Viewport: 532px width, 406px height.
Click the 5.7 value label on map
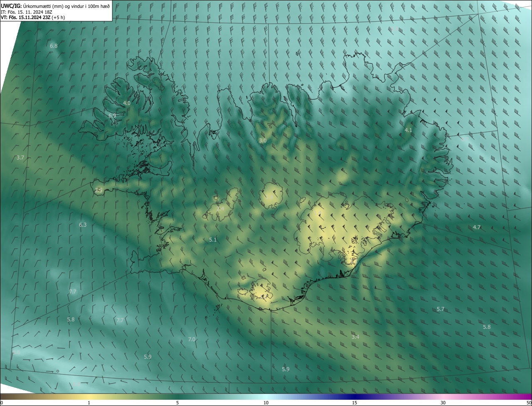pyautogui.click(x=441, y=309)
